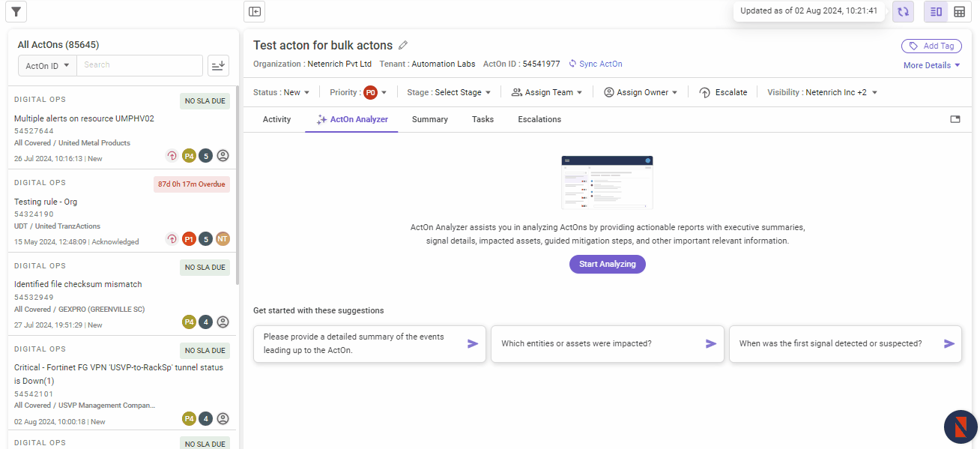Send the impacted entities suggestion
This screenshot has width=980, height=449.
click(x=711, y=343)
